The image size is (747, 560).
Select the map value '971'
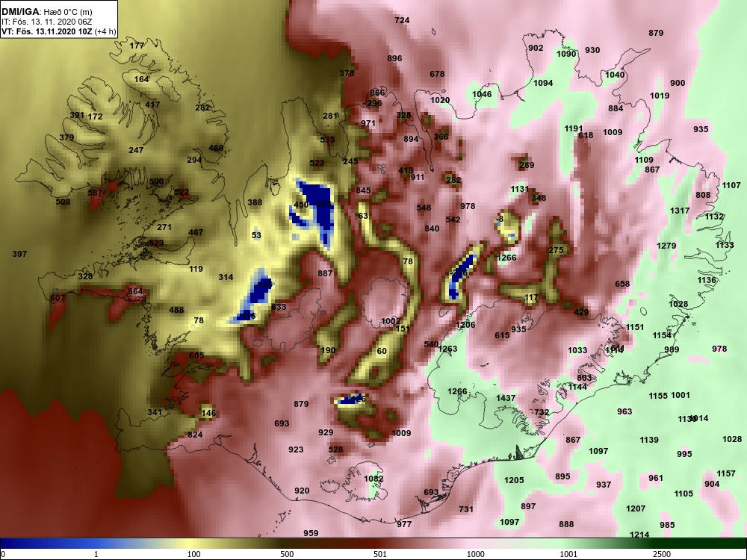point(368,123)
